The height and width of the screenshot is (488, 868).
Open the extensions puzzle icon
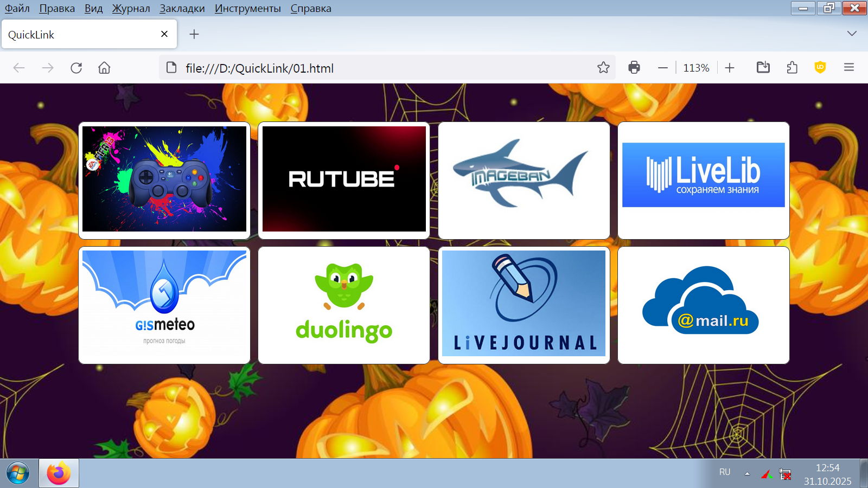point(792,68)
